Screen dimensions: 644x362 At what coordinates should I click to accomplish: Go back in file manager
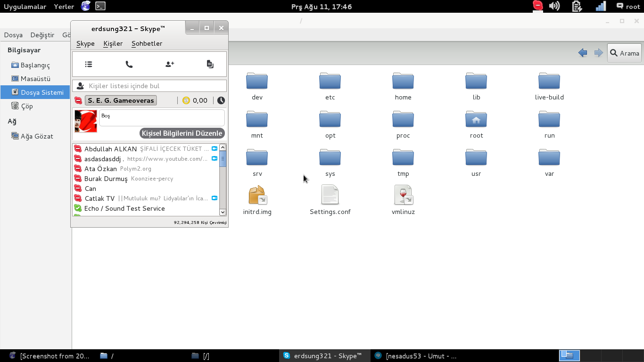click(x=583, y=53)
